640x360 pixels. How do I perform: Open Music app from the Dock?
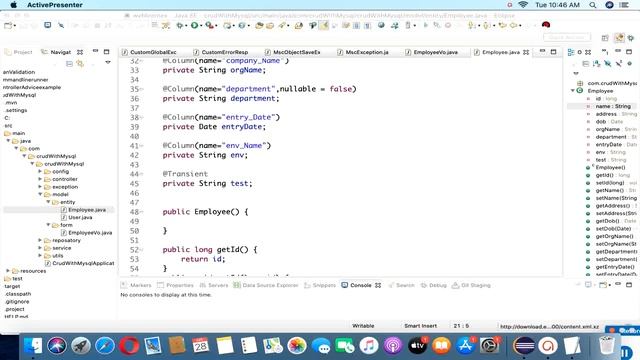369,346
